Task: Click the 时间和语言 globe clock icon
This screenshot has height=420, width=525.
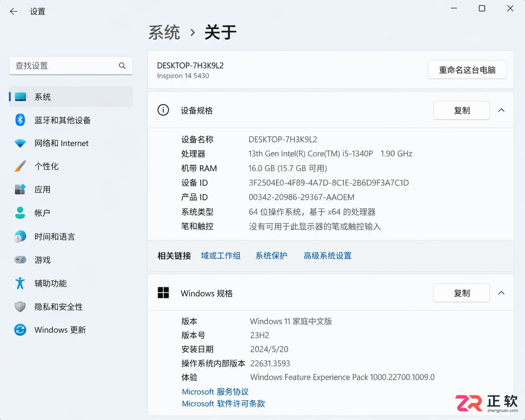Action: tap(20, 237)
